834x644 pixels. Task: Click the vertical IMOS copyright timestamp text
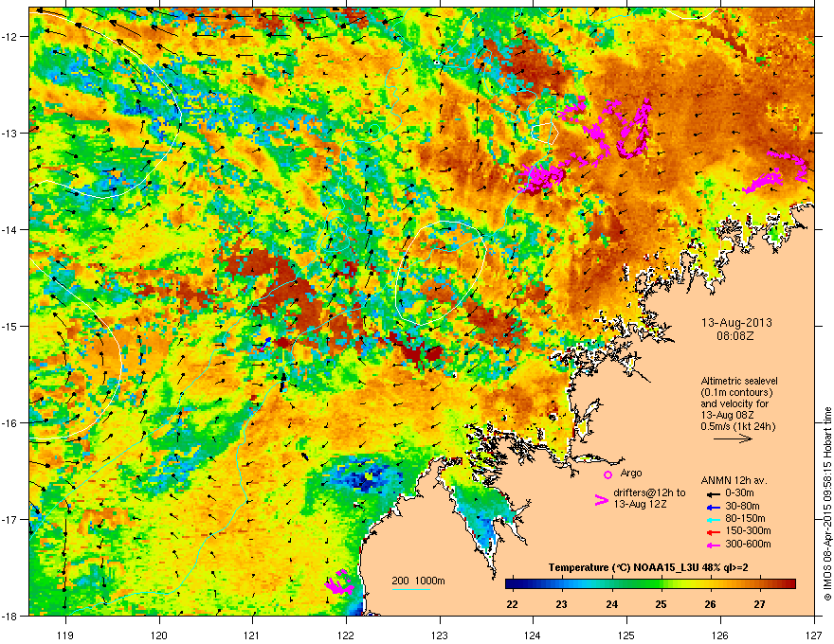[827, 504]
